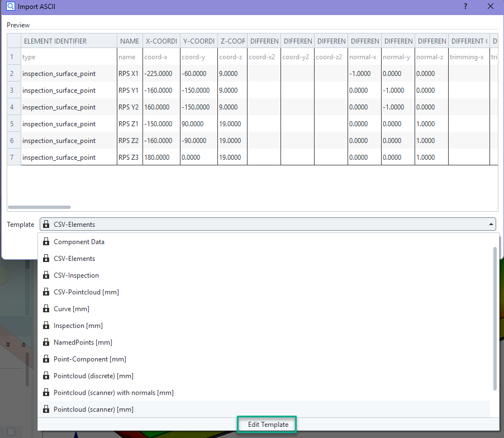Image resolution: width=504 pixels, height=438 pixels.
Task: Click the lock icon beside NamedPoints [mm]
Action: pyautogui.click(x=46, y=342)
